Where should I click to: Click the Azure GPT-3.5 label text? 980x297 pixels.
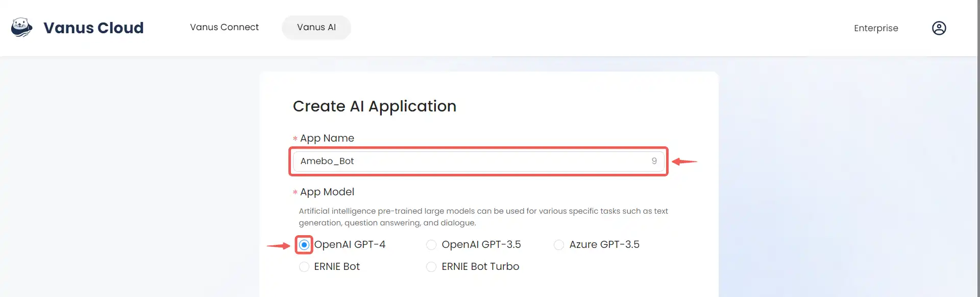coord(604,245)
